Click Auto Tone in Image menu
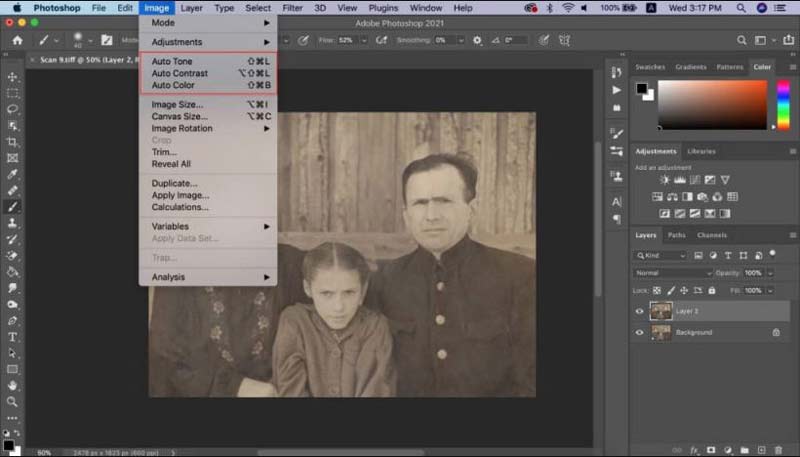The width and height of the screenshot is (800, 457). tap(172, 62)
